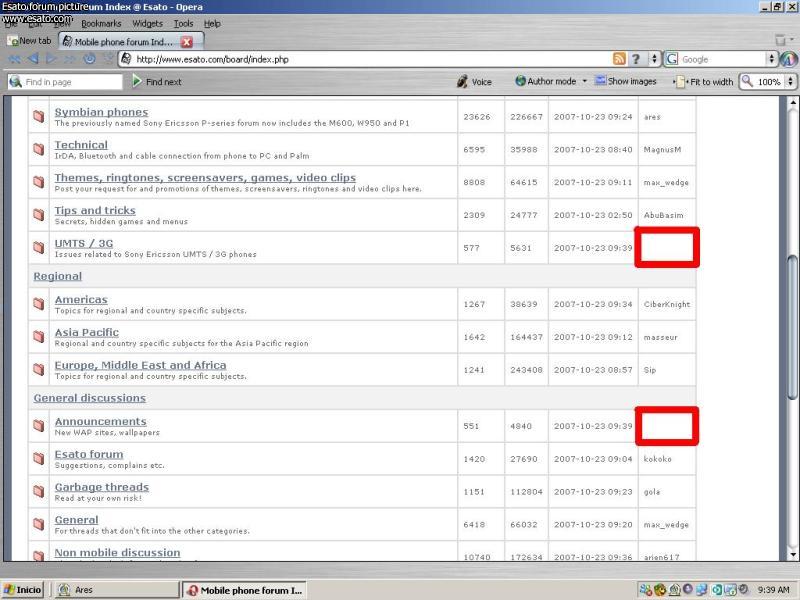This screenshot has width=800, height=600.
Task: Switch to the Mobile phone forum tab
Action: (131, 42)
